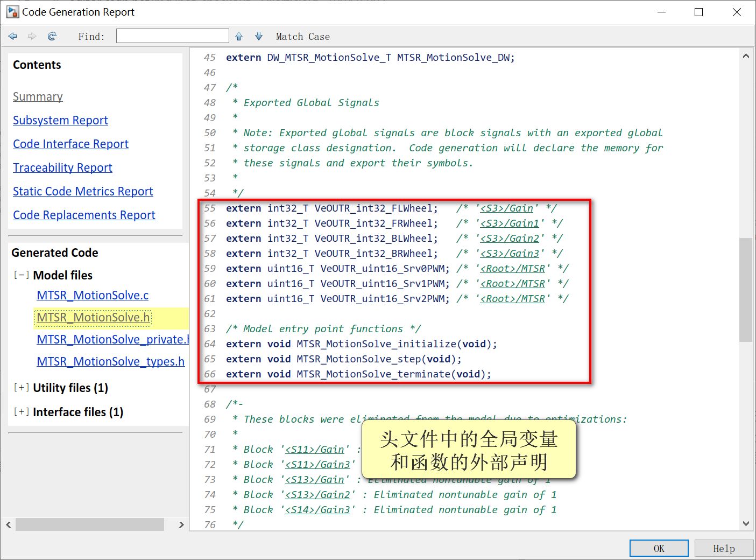756x560 pixels.
Task: Open the Code Interface Report
Action: point(70,144)
